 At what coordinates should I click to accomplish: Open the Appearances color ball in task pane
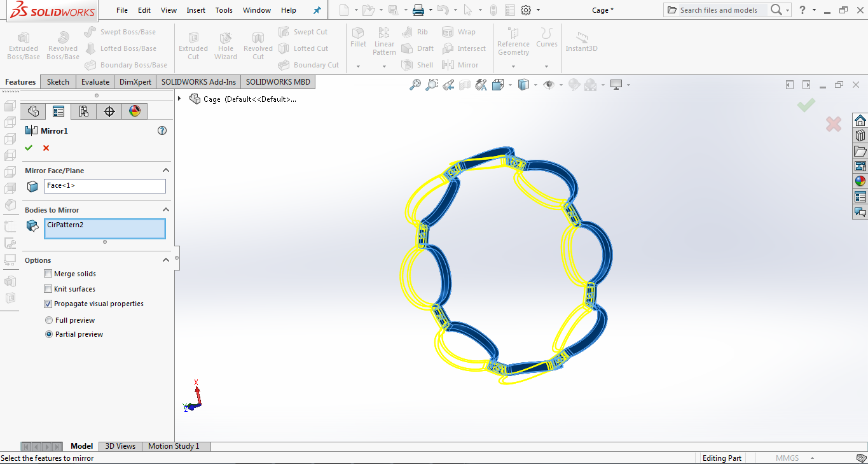pos(860,181)
